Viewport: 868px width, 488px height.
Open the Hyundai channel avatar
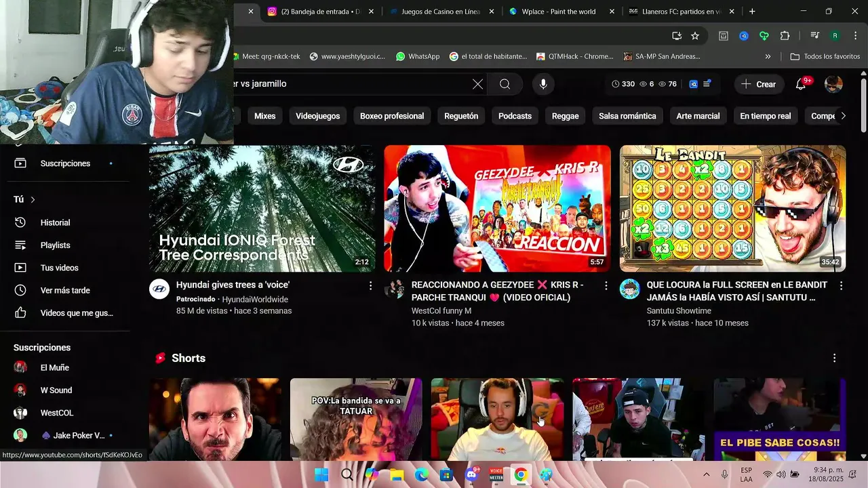click(159, 289)
